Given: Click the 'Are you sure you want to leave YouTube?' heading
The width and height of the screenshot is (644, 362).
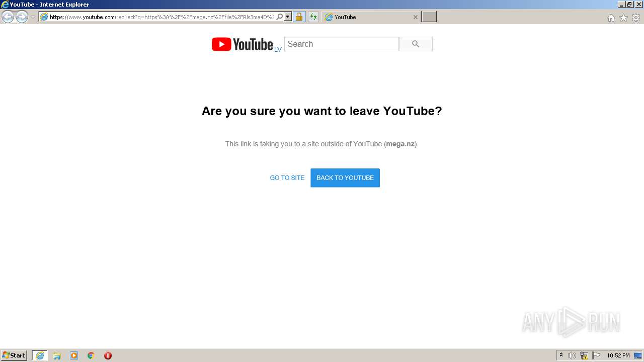Looking at the screenshot, I should [x=322, y=111].
